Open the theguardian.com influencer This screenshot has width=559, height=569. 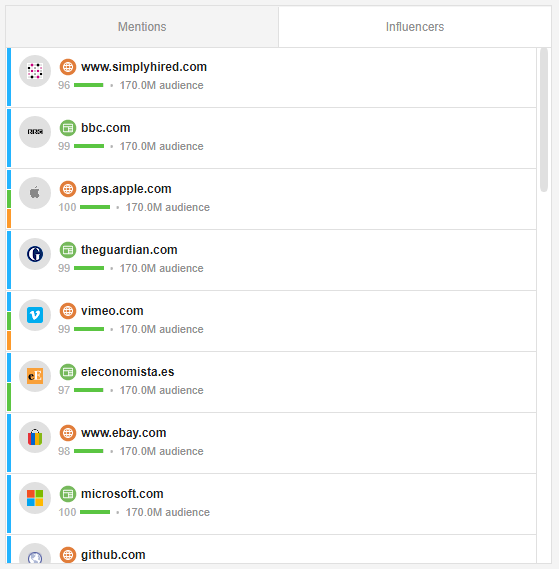click(129, 250)
